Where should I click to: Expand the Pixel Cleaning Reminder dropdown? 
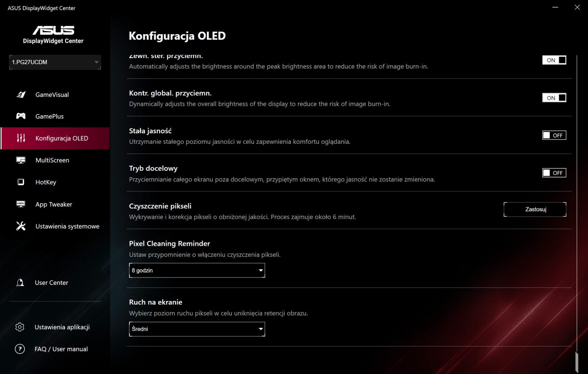197,270
